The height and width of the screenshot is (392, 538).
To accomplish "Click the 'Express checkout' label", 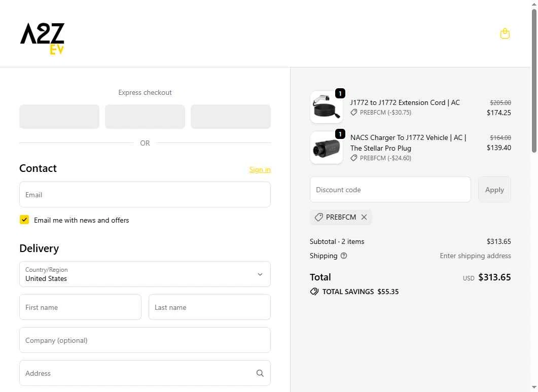I will (145, 92).
